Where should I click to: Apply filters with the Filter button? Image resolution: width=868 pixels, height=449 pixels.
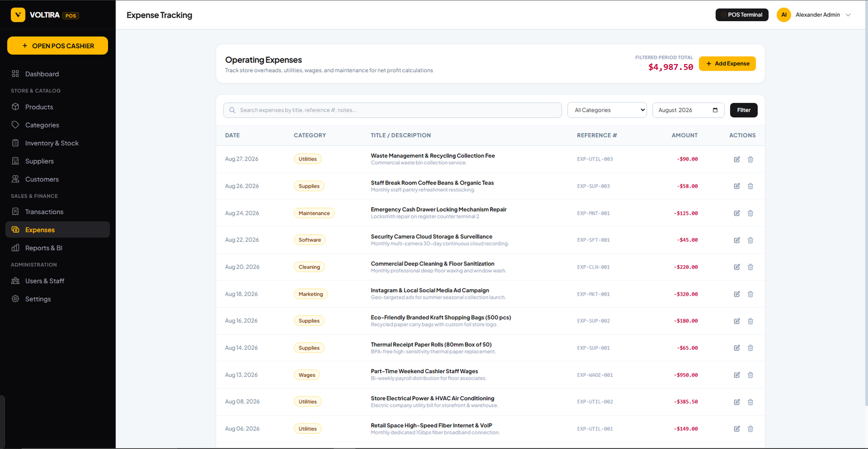point(744,110)
